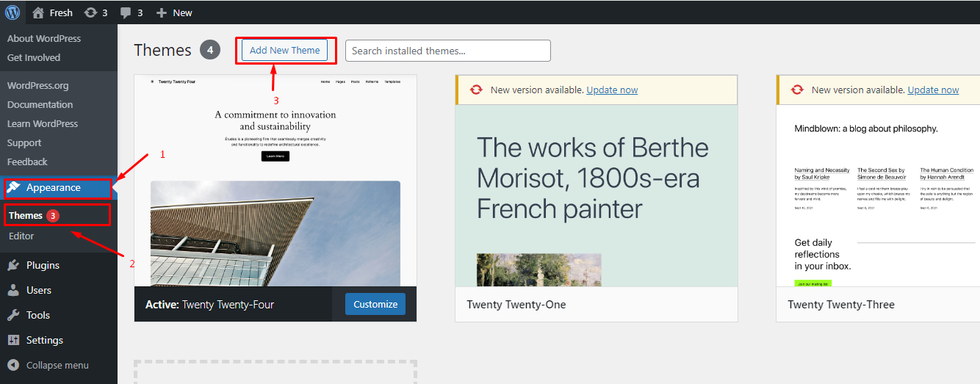Click the WordPress logo icon

[12, 12]
